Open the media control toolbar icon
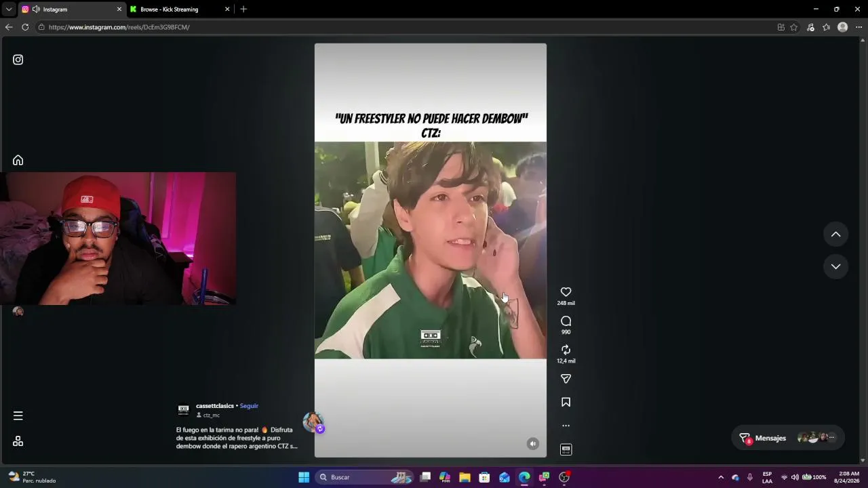This screenshot has height=488, width=868. coord(810,27)
